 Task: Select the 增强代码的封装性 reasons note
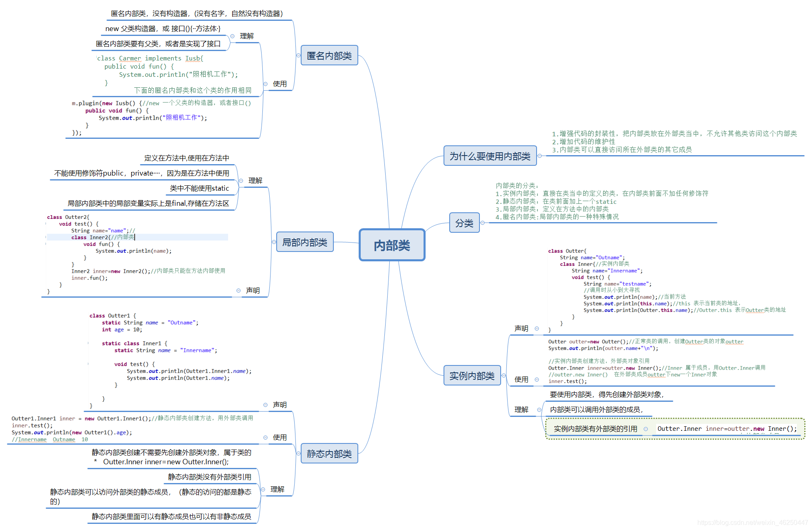pyautogui.click(x=674, y=142)
